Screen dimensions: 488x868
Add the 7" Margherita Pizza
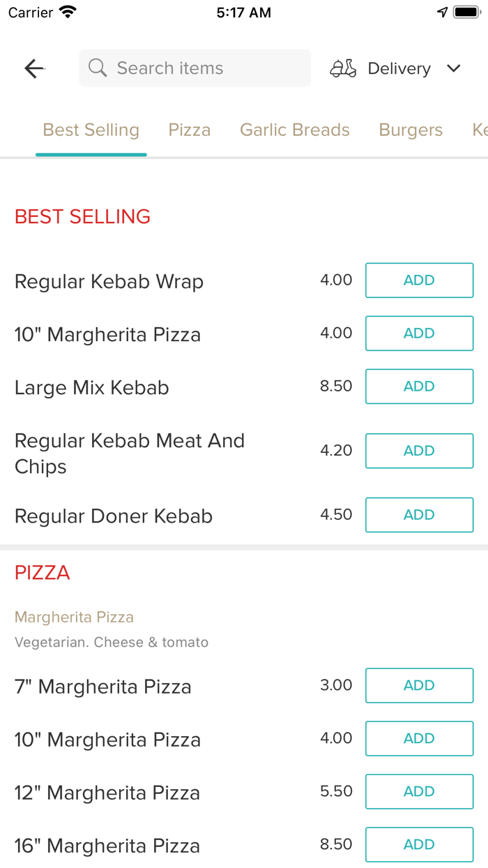pos(419,685)
